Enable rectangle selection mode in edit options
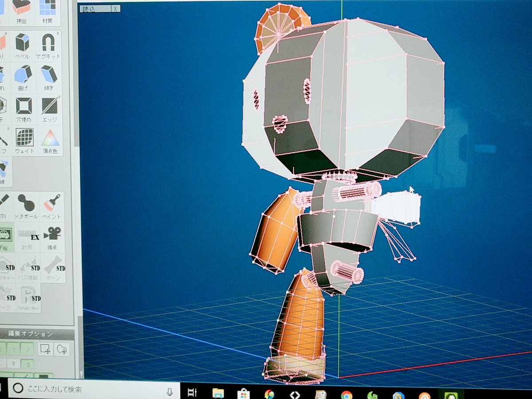The image size is (532, 399). (x=46, y=349)
